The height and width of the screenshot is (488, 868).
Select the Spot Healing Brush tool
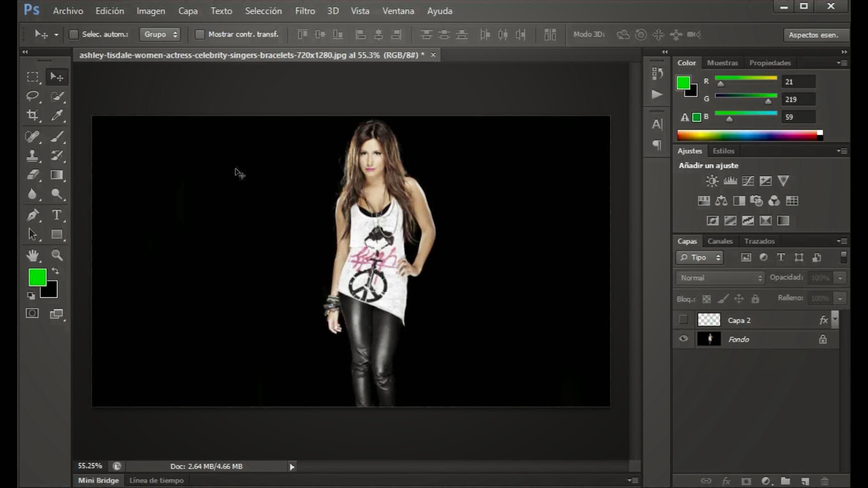[33, 136]
